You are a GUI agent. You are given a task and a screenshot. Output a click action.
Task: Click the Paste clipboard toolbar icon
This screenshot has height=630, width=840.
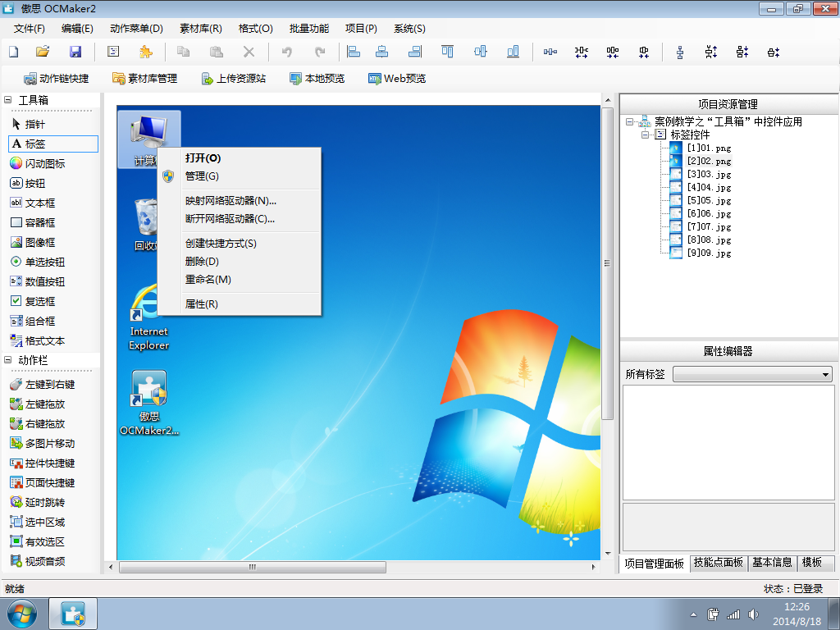click(x=217, y=52)
